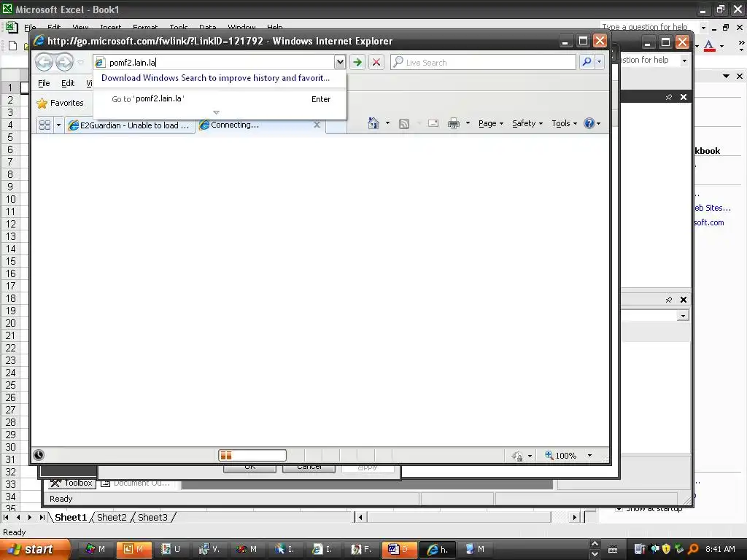The image size is (747, 560).
Task: Click the Print icon in IE toolbar
Action: pyautogui.click(x=454, y=123)
